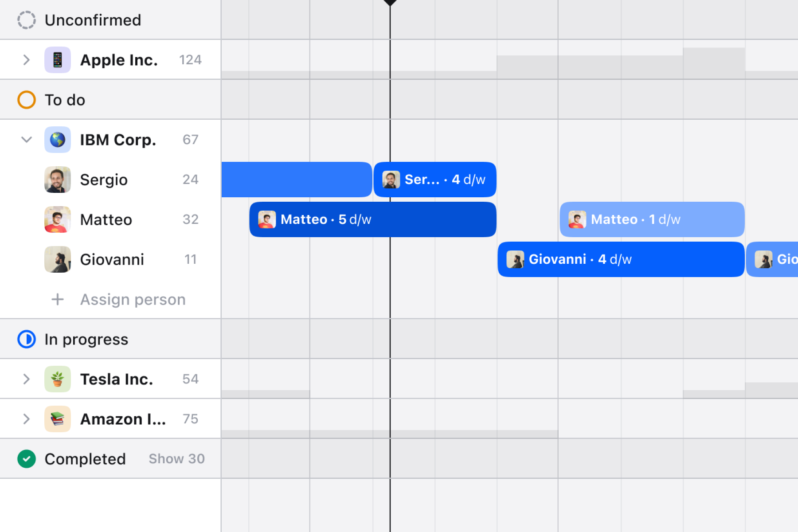Click the Tesla Inc. plant icon
The width and height of the screenshot is (798, 532).
pos(58,379)
